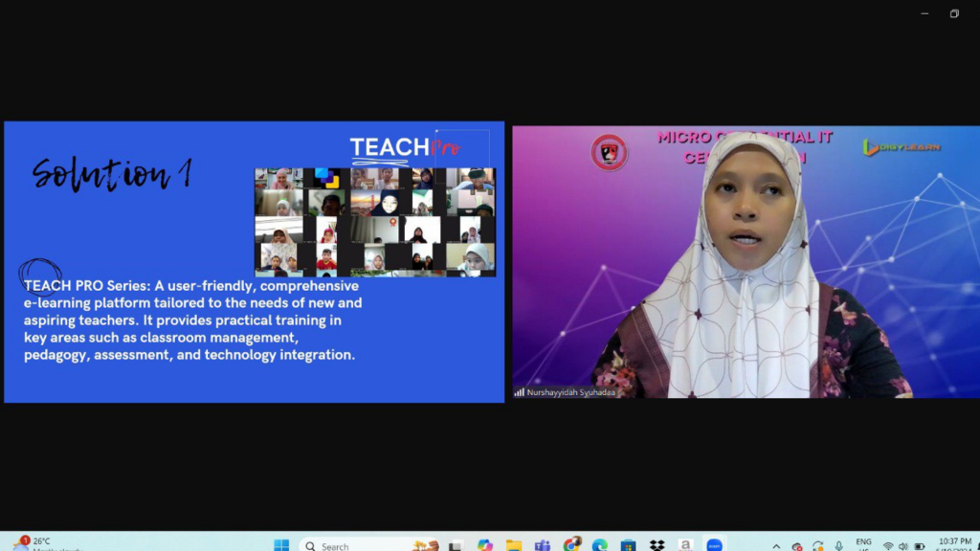Expand hidden system tray icons

coord(776,546)
